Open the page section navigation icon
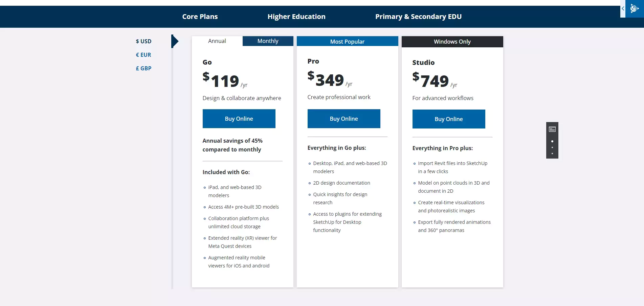 [x=552, y=129]
